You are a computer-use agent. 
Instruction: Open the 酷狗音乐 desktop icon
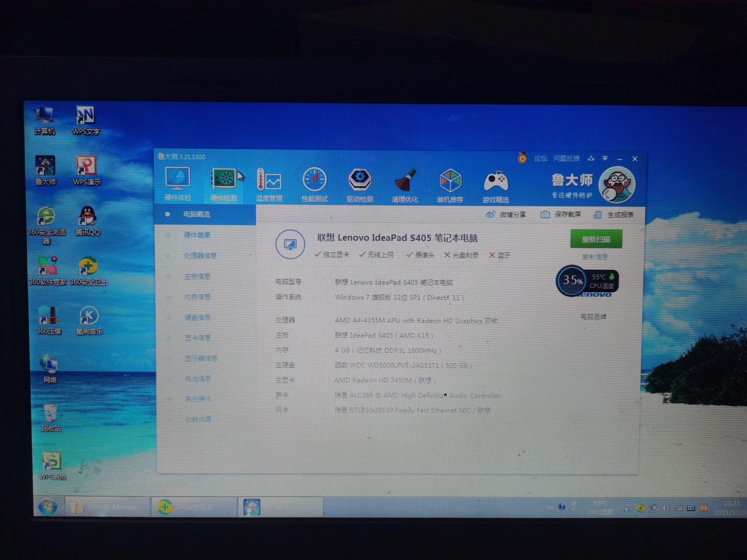coord(89,321)
